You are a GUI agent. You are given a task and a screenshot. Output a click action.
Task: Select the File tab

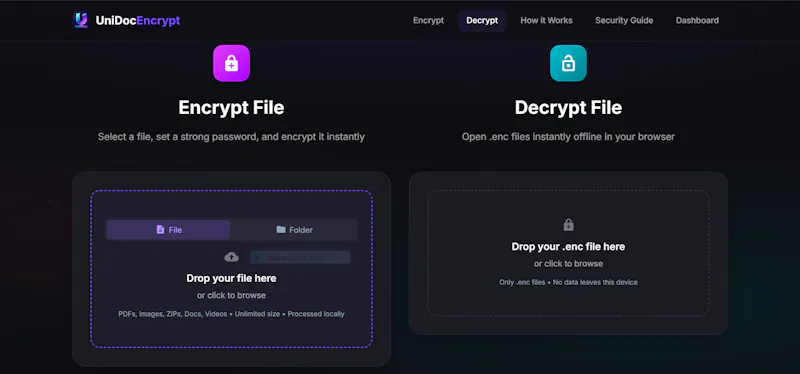point(168,230)
